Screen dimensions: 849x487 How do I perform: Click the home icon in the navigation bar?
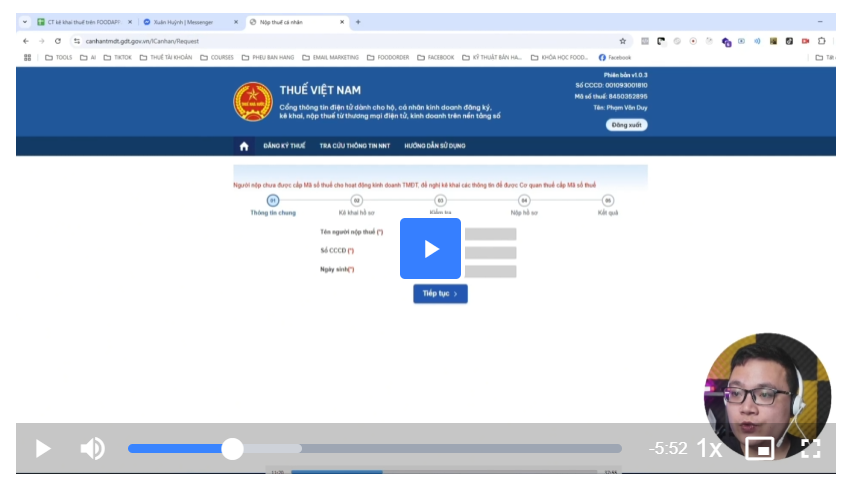click(x=244, y=146)
